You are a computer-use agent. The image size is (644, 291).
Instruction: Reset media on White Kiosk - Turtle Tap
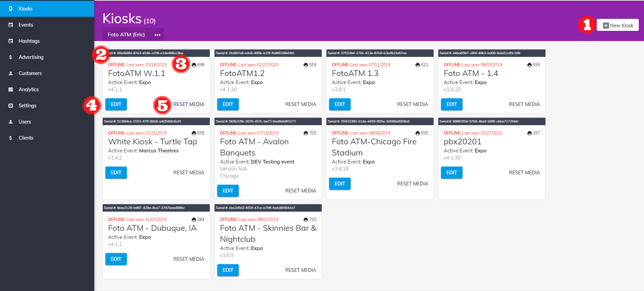coord(189,172)
